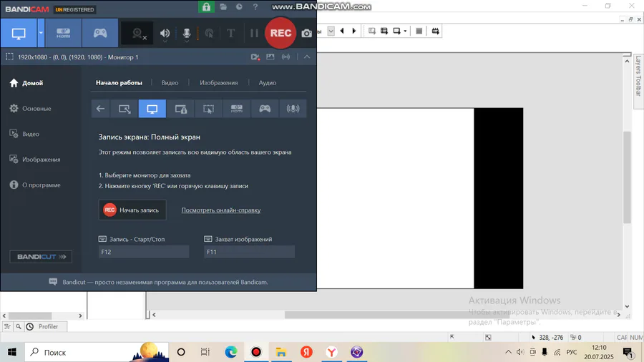644x362 pixels.
Task: Click the gray square stop toolbar icon
Action: 419,31
